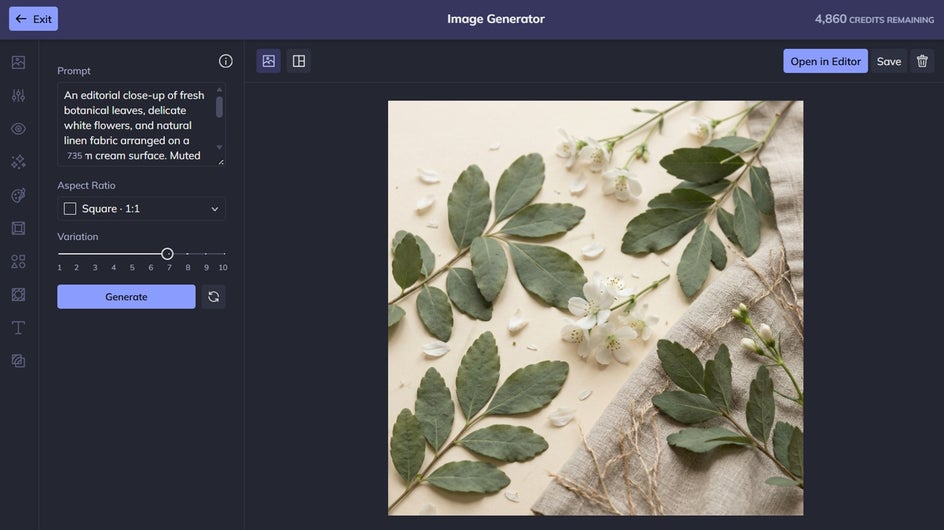The width and height of the screenshot is (944, 530).
Task: Open the image manager sidebar icon
Action: coord(18,62)
